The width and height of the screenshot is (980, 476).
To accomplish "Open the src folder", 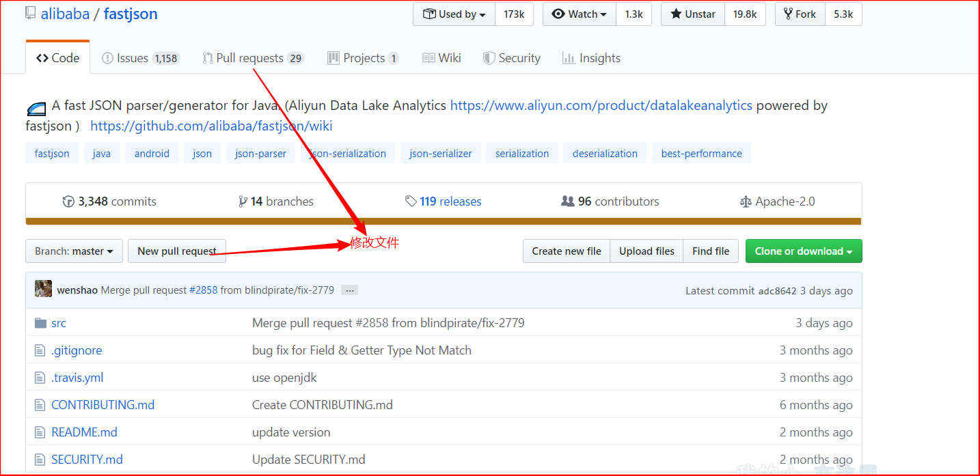I will 59,323.
